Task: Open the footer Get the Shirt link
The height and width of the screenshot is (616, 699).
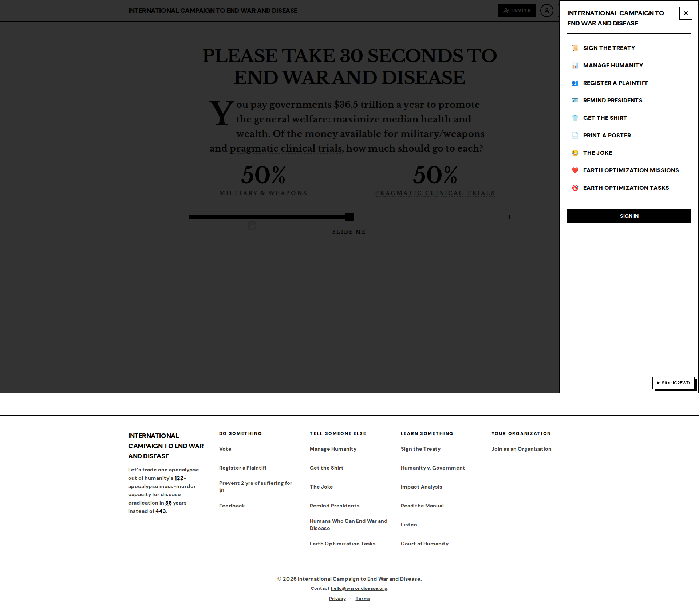Action: pos(327,468)
